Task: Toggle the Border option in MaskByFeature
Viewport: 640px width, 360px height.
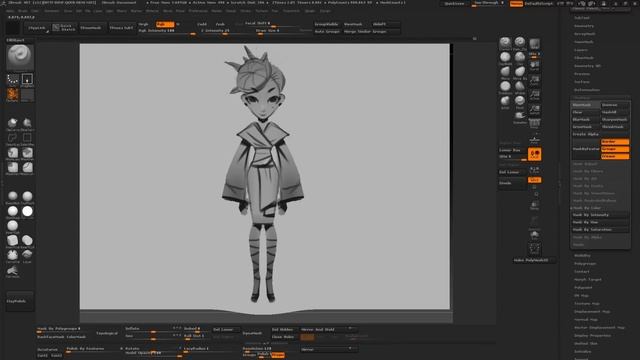Action: [x=615, y=142]
